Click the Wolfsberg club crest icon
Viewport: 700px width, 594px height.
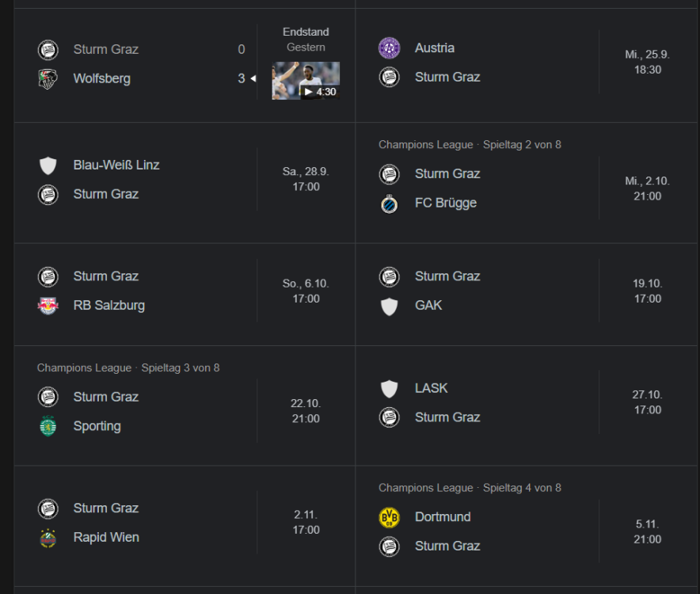[48, 79]
